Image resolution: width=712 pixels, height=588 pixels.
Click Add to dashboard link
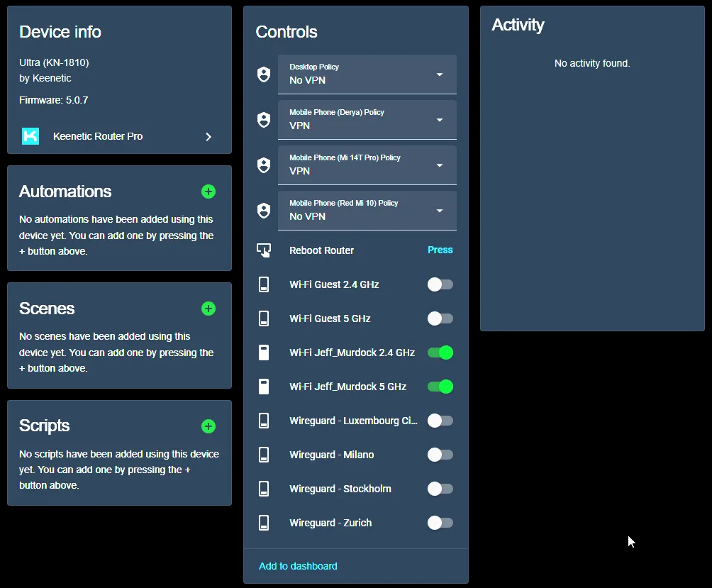(x=298, y=566)
